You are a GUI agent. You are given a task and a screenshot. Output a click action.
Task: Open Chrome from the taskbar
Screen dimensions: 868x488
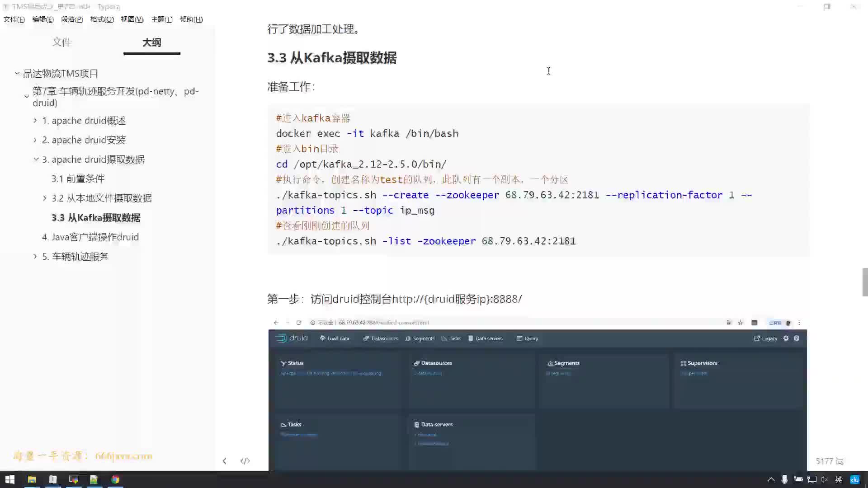tap(115, 479)
